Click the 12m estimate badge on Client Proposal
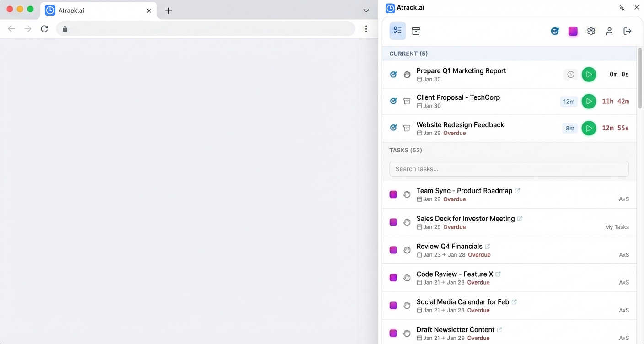The width and height of the screenshot is (644, 344). pyautogui.click(x=569, y=102)
